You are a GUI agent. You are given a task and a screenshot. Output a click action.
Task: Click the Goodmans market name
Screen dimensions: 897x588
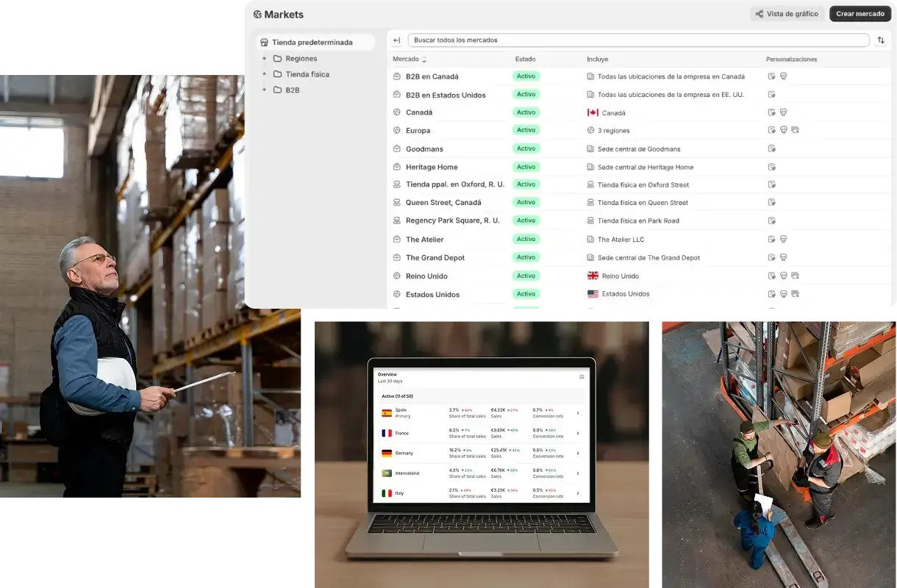[424, 149]
